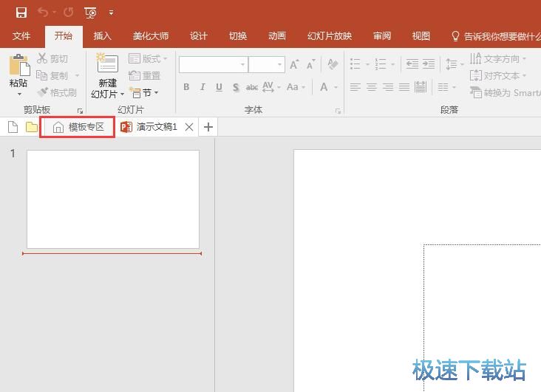Toggle text shadow formatting

(x=236, y=87)
